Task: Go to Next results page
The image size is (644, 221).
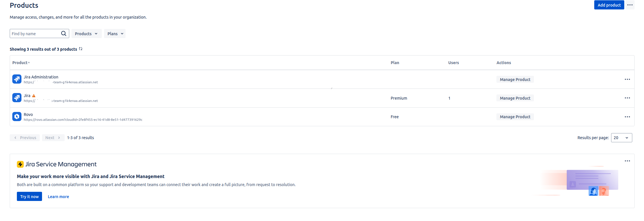Action: click(x=53, y=138)
